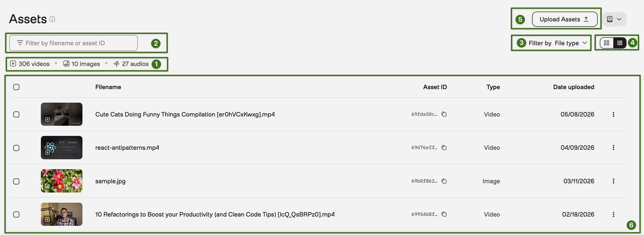Tick the select-all checkbox in table header
The height and width of the screenshot is (235, 644).
pos(16,87)
